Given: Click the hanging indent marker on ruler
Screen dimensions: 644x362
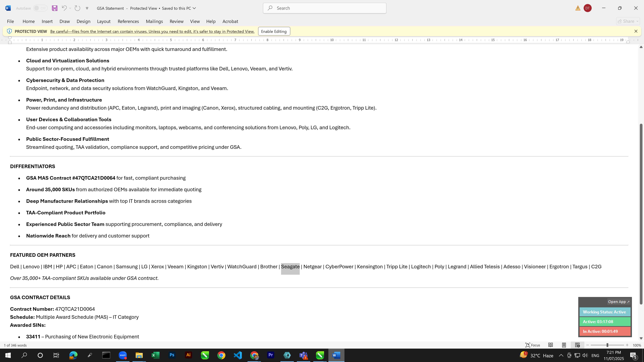Looking at the screenshot, I should [x=10, y=41].
